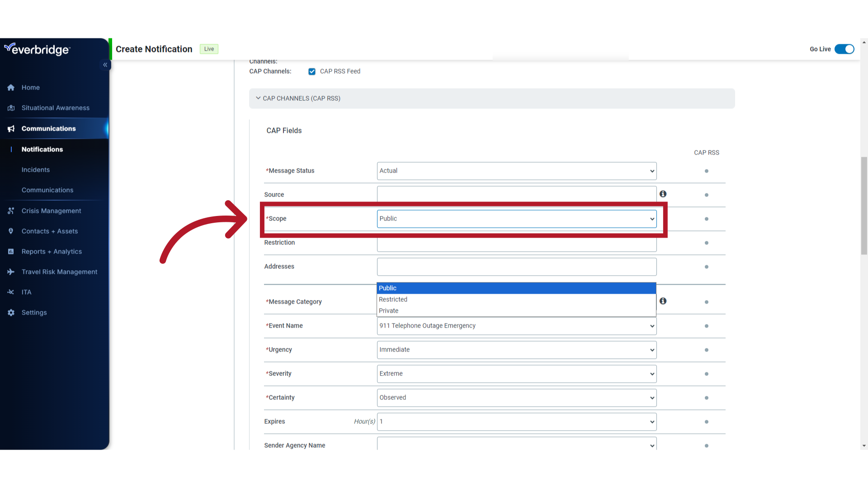
Task: Click the Reports + Analytics icon
Action: tap(11, 251)
